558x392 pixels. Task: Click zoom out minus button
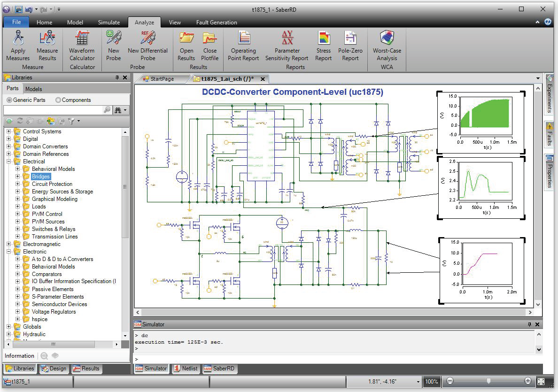(x=450, y=381)
